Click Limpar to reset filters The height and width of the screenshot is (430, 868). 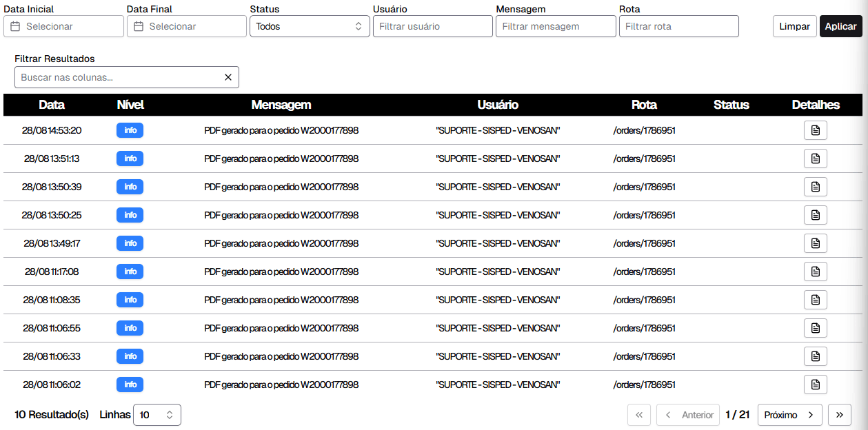click(794, 26)
